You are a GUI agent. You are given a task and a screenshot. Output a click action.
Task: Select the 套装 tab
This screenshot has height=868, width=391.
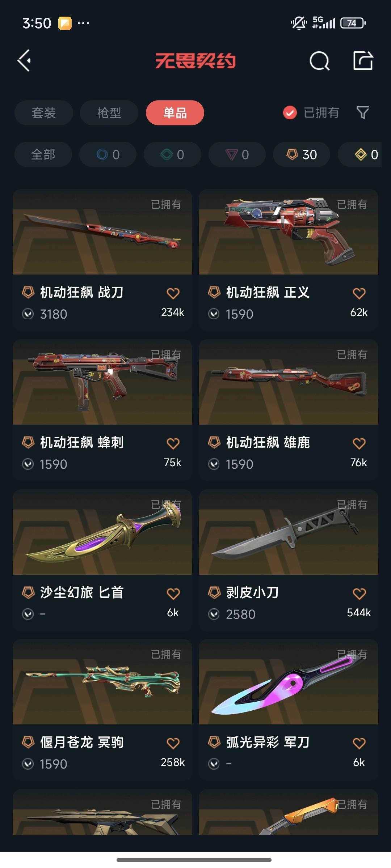pos(44,113)
